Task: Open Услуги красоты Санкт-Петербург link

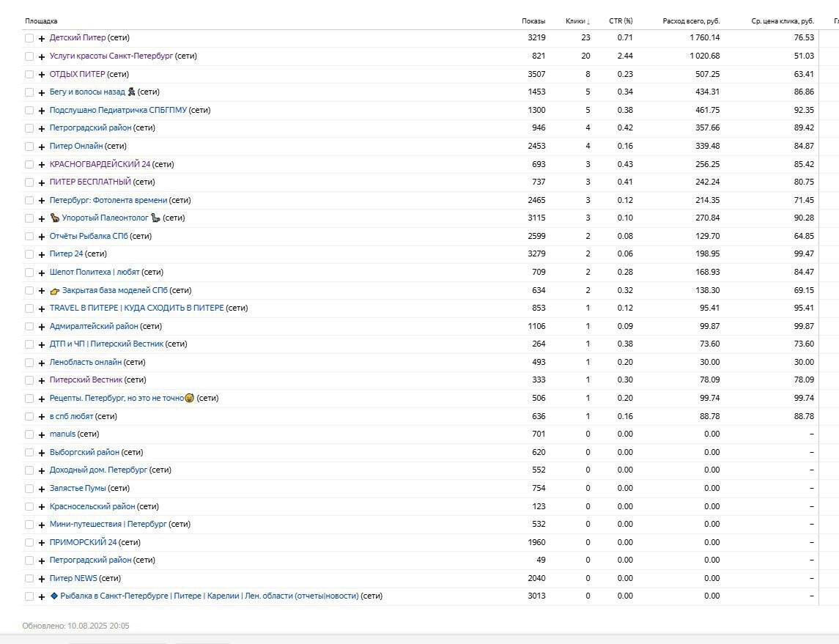Action: pyautogui.click(x=111, y=56)
